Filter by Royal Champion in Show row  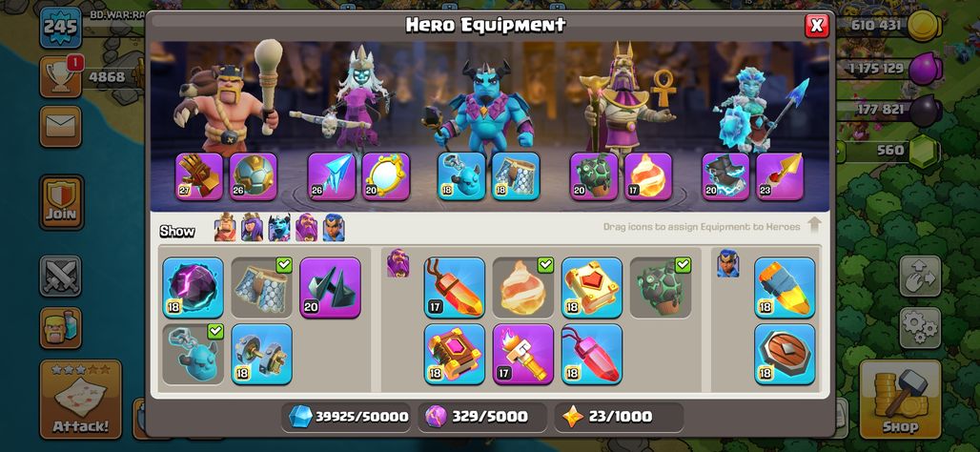(333, 228)
